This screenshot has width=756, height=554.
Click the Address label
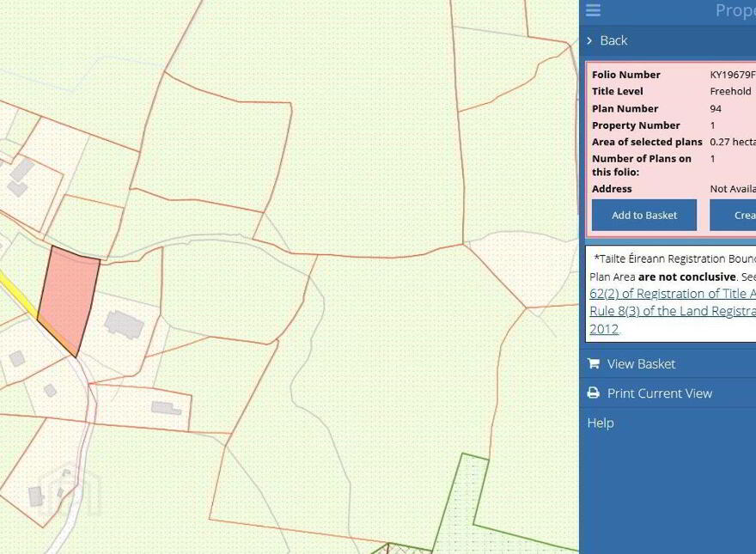point(612,188)
